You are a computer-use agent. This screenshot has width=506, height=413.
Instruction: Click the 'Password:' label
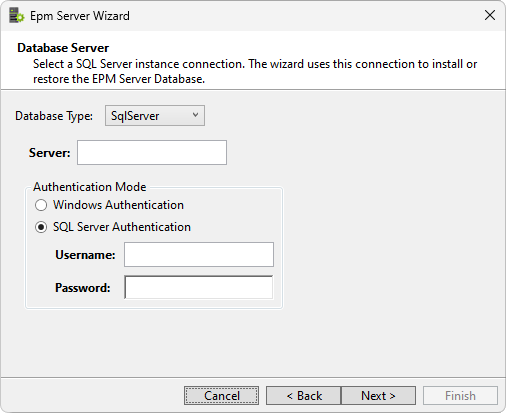[x=83, y=288]
